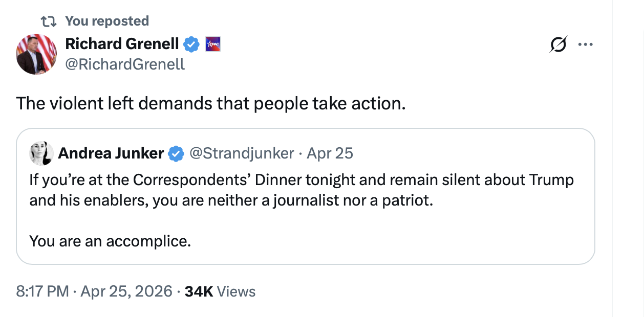This screenshot has height=317, width=644.
Task: Click the Andrea Junker name in quote
Action: pyautogui.click(x=111, y=153)
